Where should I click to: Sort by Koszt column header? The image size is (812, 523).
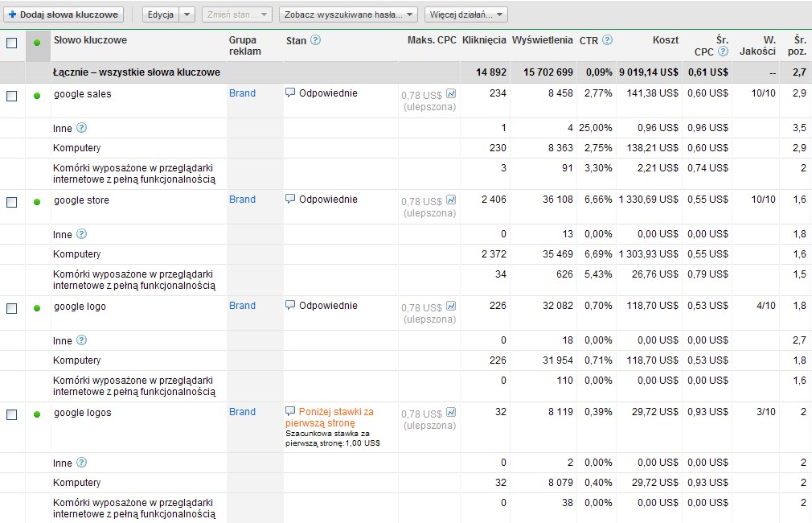coord(666,40)
